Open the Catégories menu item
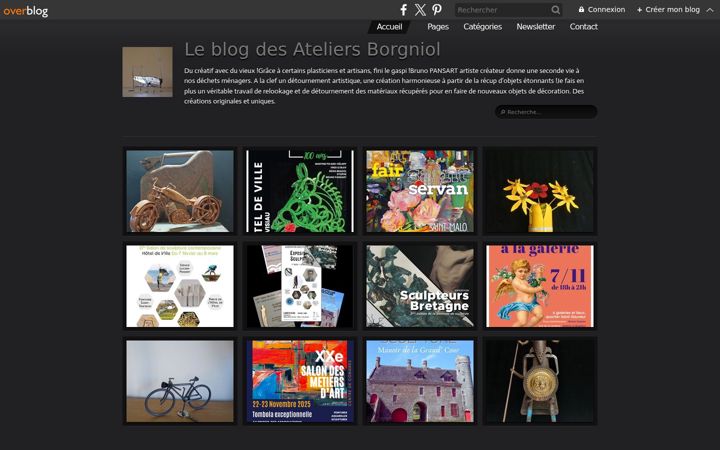Image resolution: width=720 pixels, height=450 pixels. pos(482,27)
